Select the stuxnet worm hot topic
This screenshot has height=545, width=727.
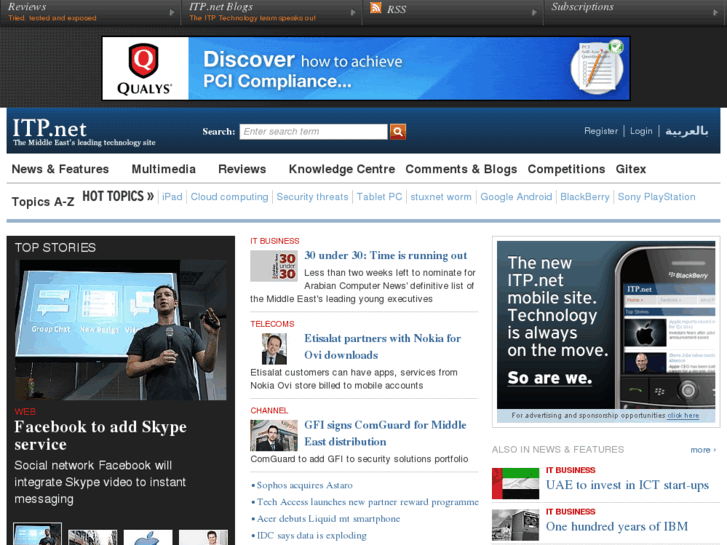tap(441, 197)
